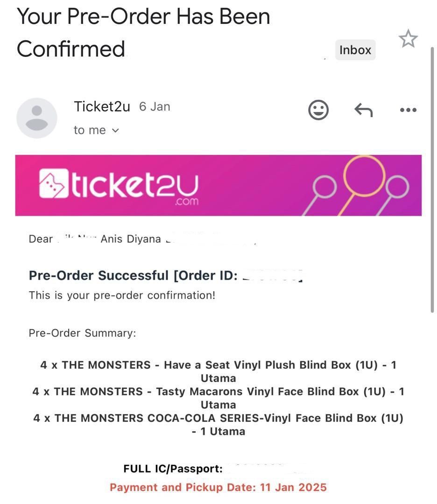This screenshot has width=437, height=504.
Task: Select the Tasty Macarons Vinyl Face item
Action: tap(218, 392)
